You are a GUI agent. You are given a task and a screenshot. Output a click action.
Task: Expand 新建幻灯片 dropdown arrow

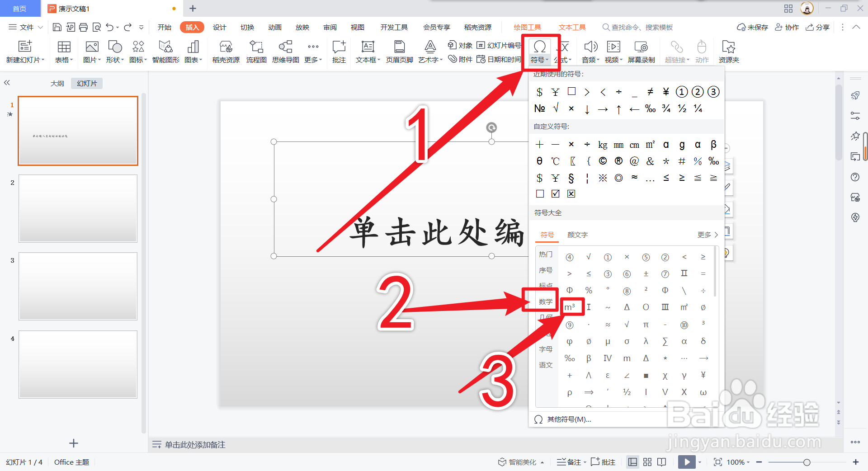tap(43, 60)
